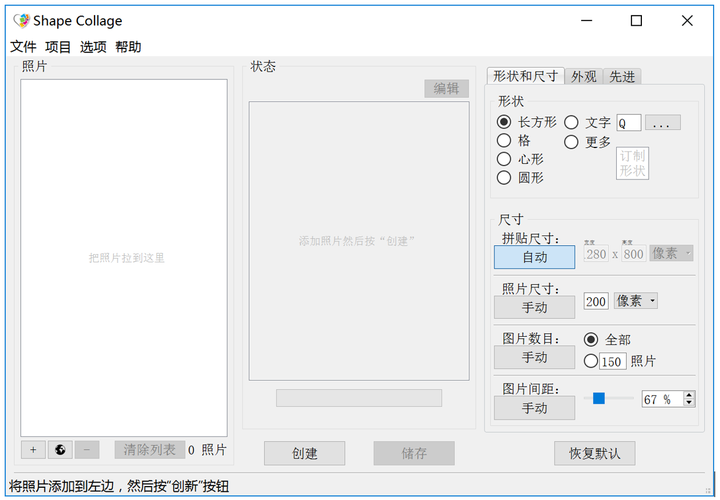The width and height of the screenshot is (720, 500).
Task: Click the progress bar below preview
Action: (359, 398)
